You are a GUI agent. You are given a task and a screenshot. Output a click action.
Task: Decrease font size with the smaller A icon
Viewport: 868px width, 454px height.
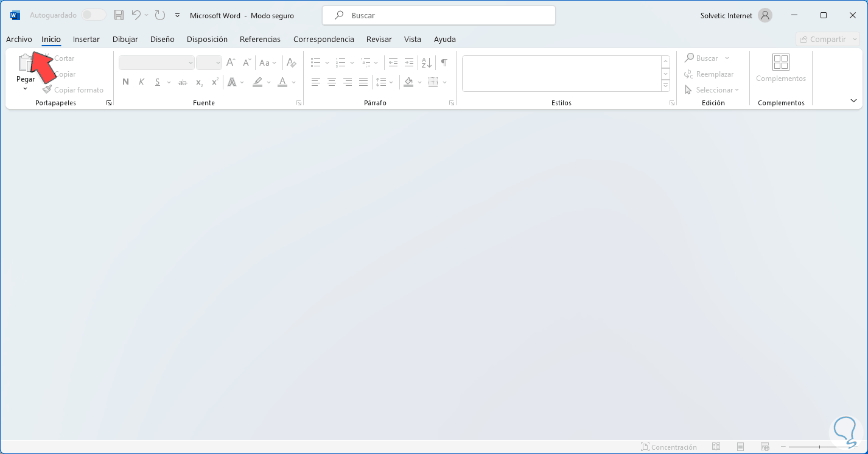tap(247, 62)
